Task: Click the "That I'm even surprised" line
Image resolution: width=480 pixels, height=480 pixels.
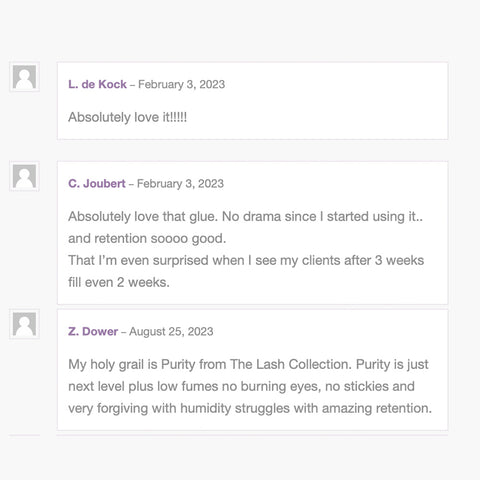Action: coord(246,260)
